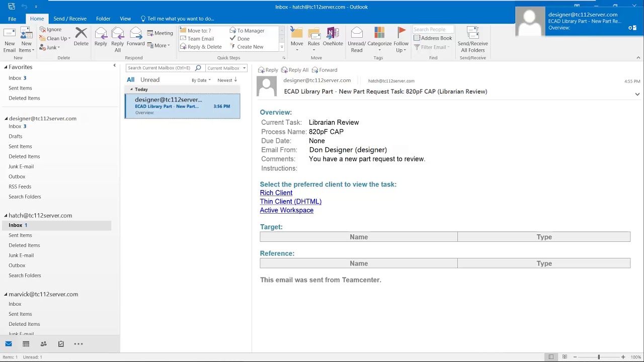Open the Address Book
The image size is (644, 362).
coord(433,38)
